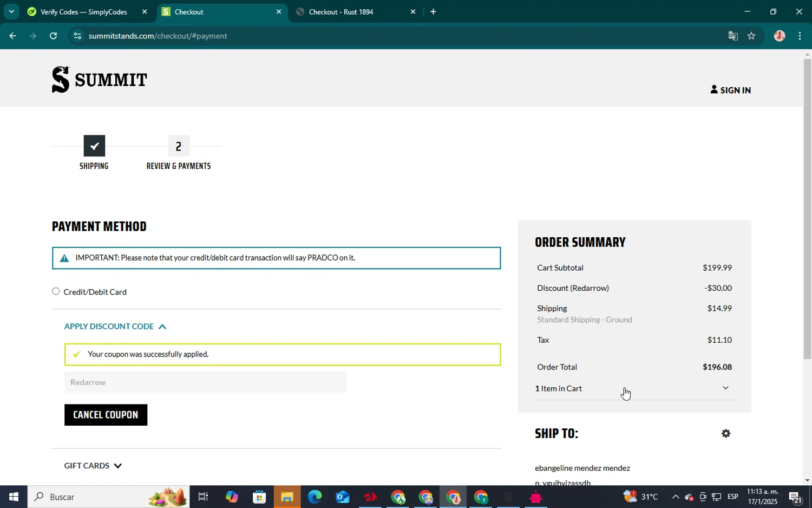Click the Cart Subtotal $199.99 value

[x=717, y=268]
